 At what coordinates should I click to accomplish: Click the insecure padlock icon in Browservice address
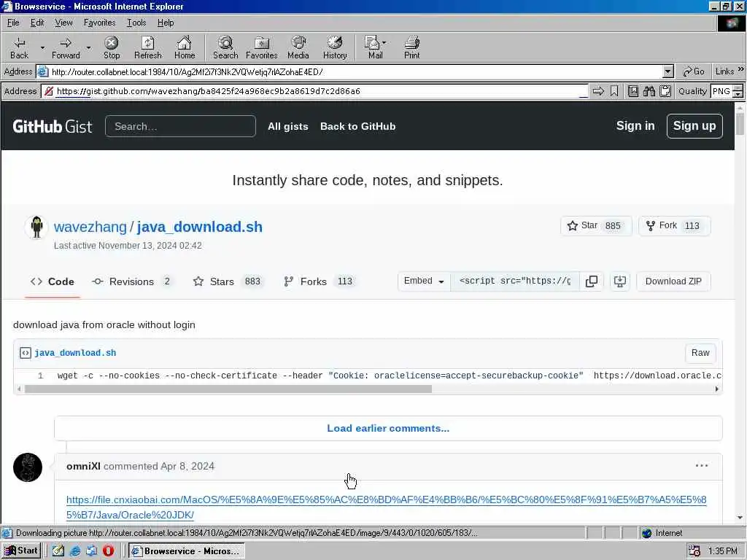point(49,91)
